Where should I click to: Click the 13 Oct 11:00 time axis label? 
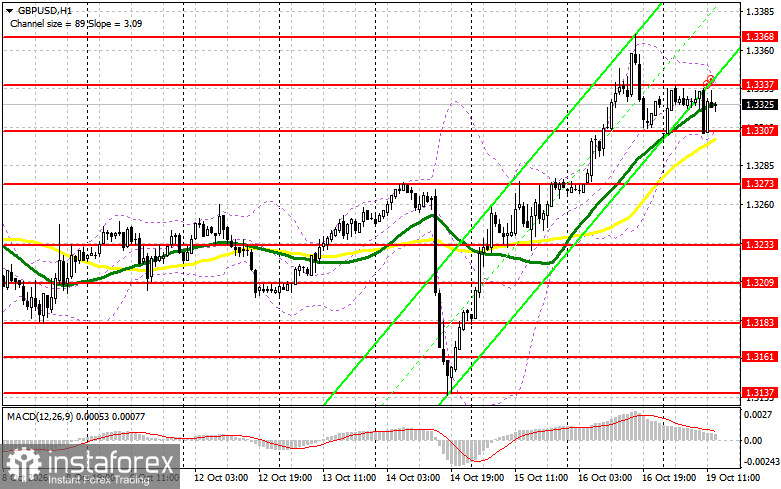click(x=349, y=478)
